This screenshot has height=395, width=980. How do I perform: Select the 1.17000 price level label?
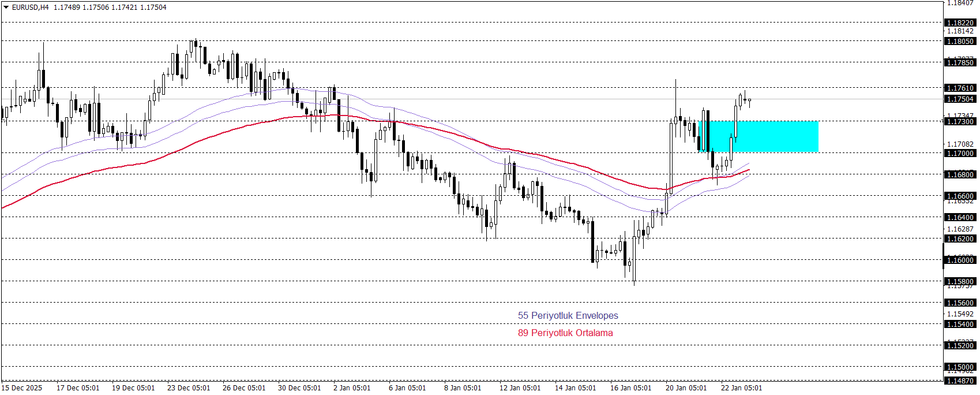[x=960, y=154]
